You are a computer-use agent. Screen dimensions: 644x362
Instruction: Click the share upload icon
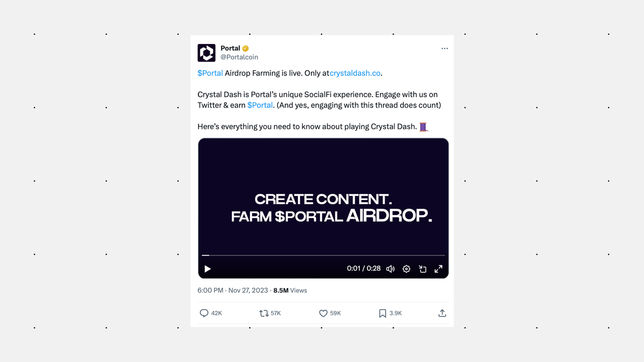(x=442, y=313)
